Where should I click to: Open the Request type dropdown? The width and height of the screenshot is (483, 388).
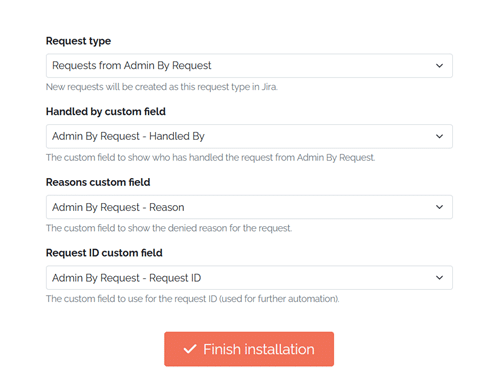pos(249,66)
